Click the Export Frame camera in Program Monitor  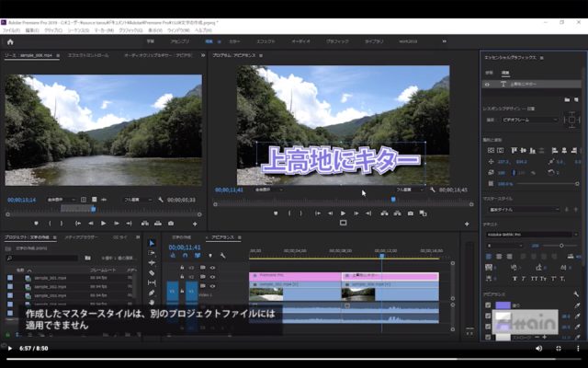click(411, 213)
